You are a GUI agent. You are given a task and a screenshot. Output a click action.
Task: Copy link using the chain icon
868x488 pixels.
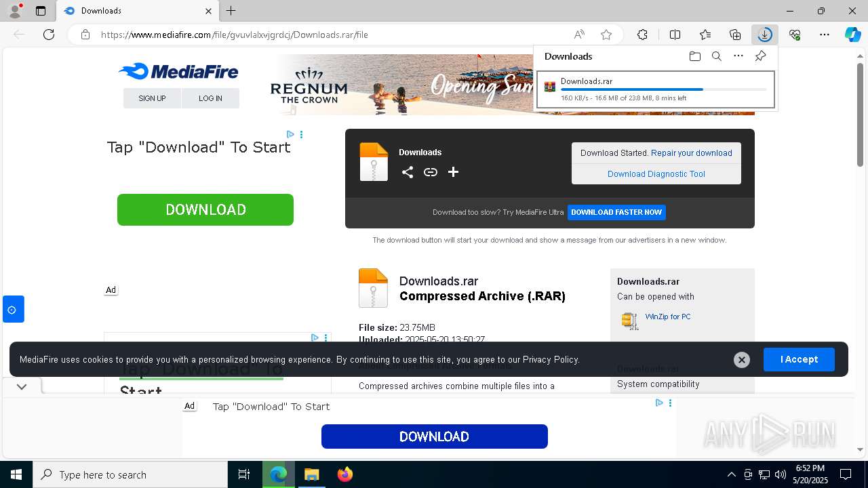[x=430, y=172]
